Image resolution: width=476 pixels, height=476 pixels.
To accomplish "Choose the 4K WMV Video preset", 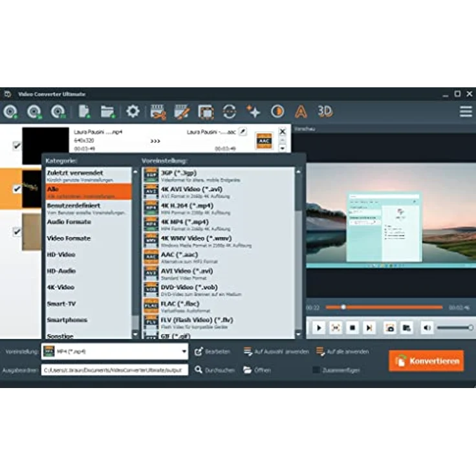I will click(219, 241).
